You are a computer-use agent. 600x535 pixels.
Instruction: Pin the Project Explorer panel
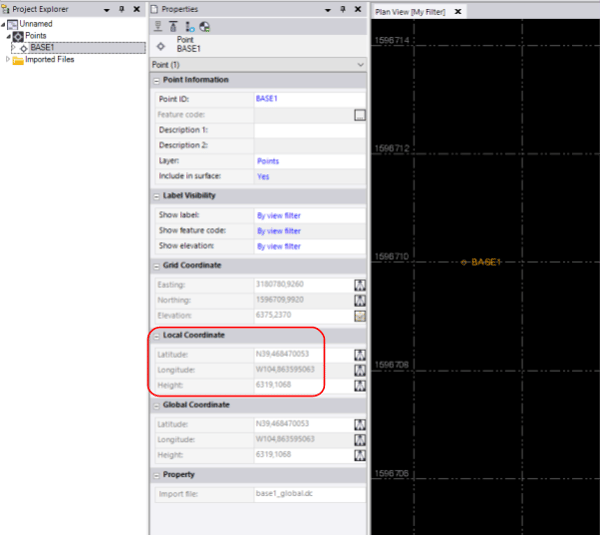pyautogui.click(x=121, y=10)
